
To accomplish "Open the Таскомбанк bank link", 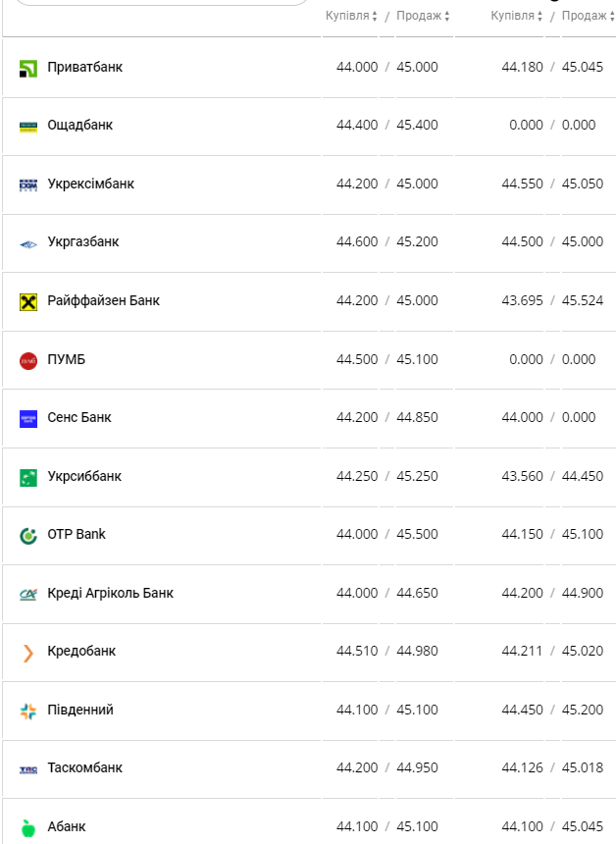I will pyautogui.click(x=84, y=767).
